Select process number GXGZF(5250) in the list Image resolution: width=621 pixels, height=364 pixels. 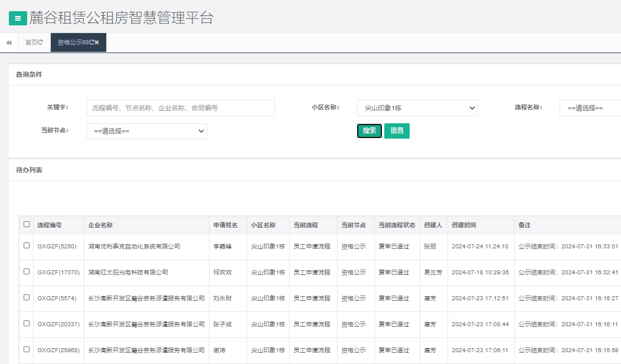(58, 246)
